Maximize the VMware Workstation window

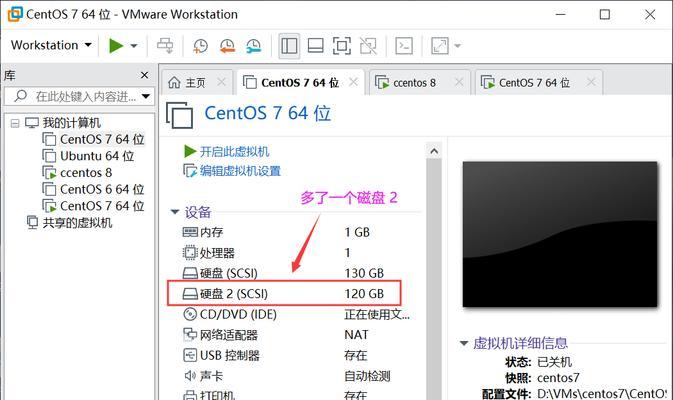click(x=605, y=15)
